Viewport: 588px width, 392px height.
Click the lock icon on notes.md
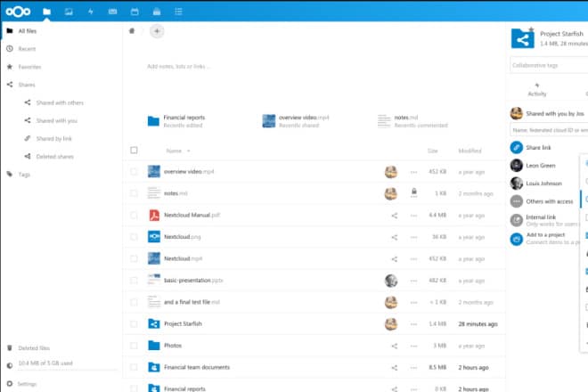[413, 192]
